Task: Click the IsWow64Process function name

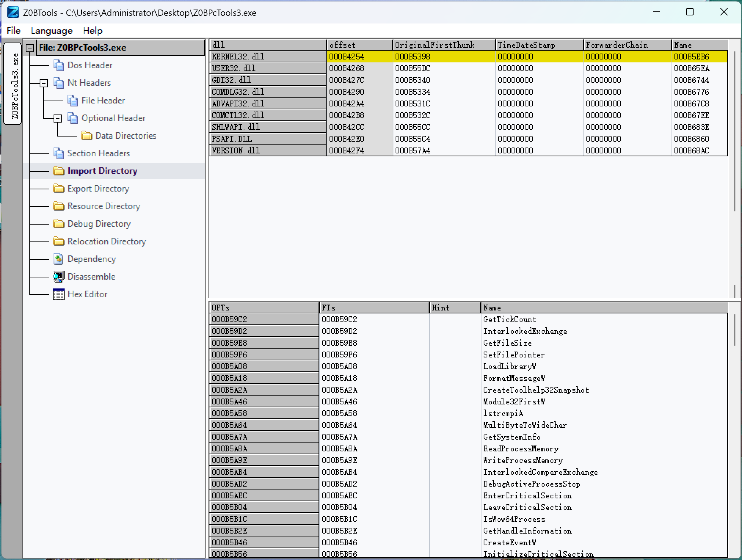Action: pos(514,519)
